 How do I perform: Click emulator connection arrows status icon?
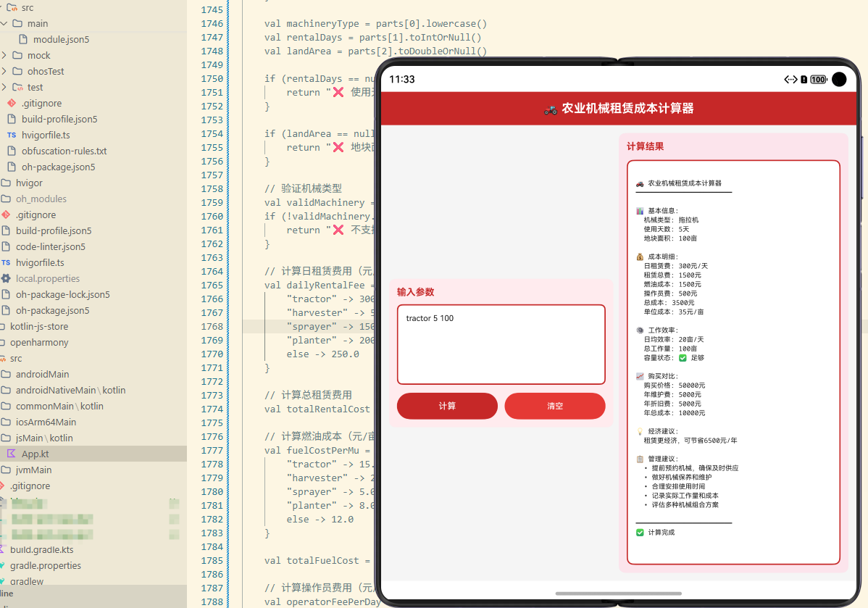tap(790, 79)
